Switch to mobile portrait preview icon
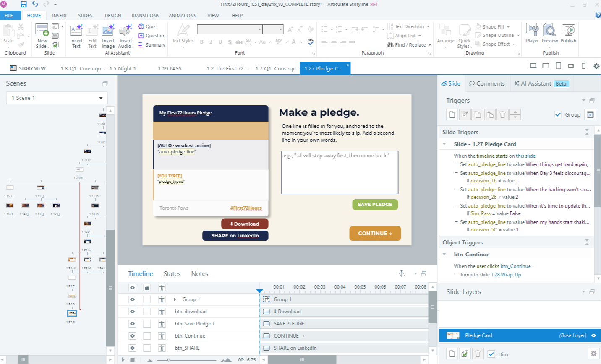This screenshot has width=601, height=364. coord(583,66)
